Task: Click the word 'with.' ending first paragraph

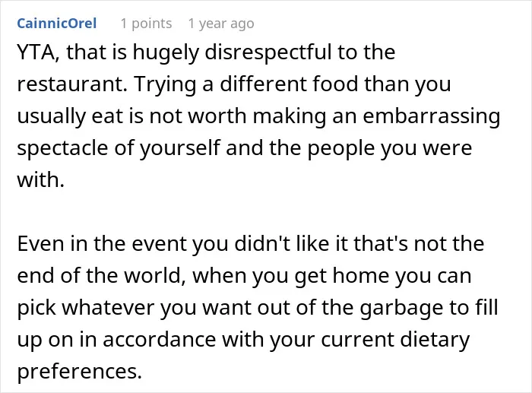Action: pyautogui.click(x=41, y=179)
